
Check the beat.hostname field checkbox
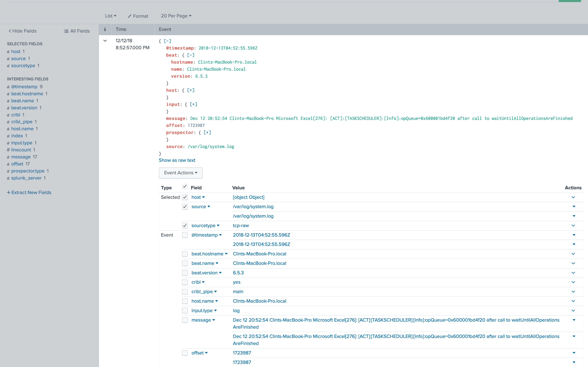click(185, 254)
